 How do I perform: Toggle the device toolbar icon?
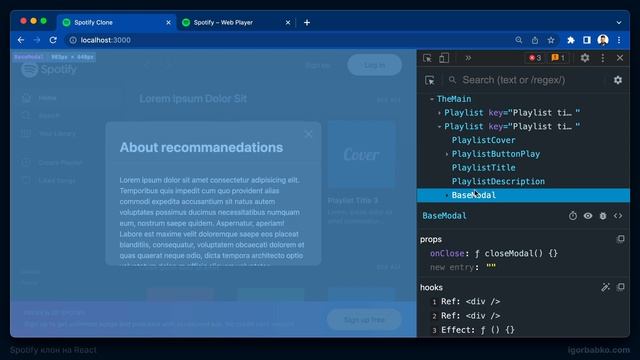click(x=444, y=58)
